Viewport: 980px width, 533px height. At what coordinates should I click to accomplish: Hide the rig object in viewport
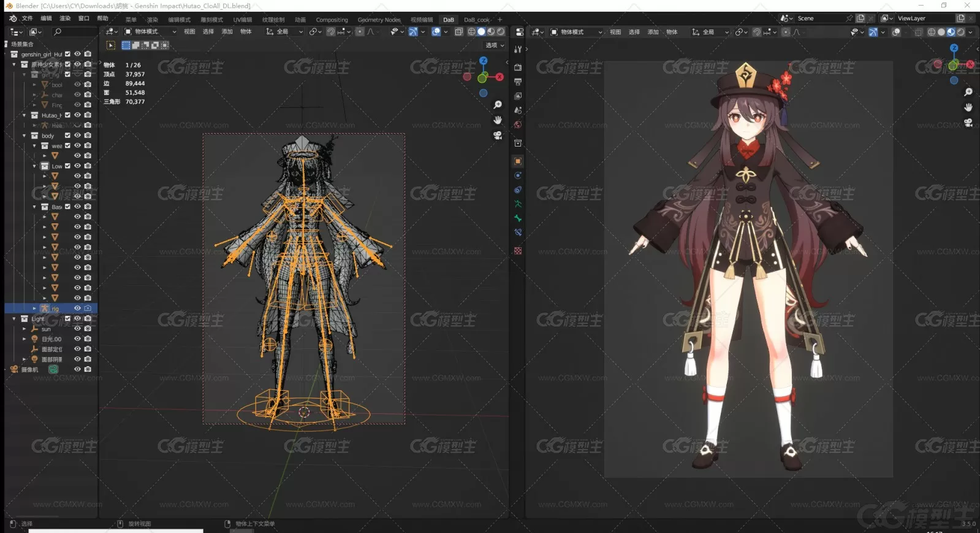pos(77,308)
